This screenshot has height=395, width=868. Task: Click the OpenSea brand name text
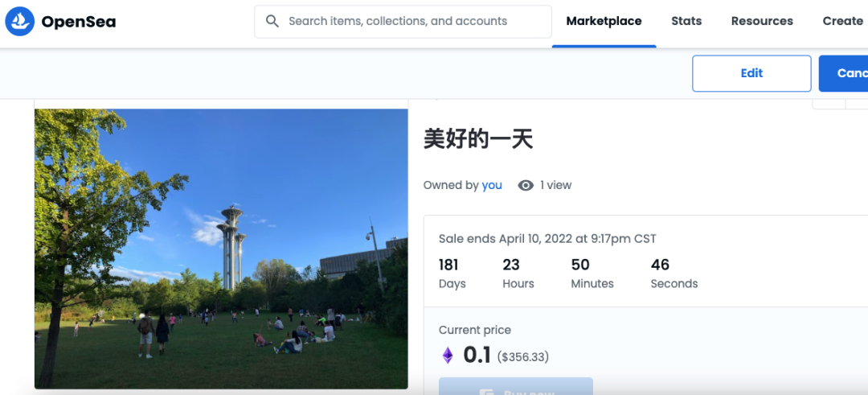tap(79, 22)
